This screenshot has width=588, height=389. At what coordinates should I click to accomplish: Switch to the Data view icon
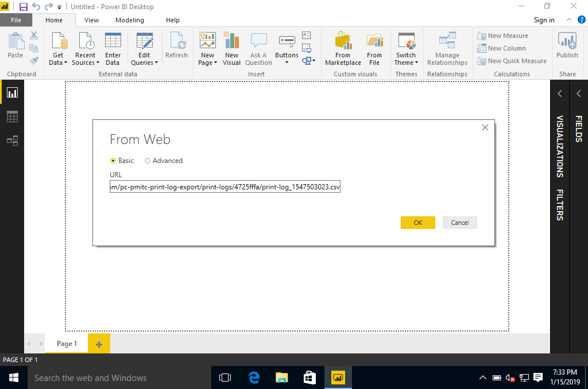coord(12,116)
